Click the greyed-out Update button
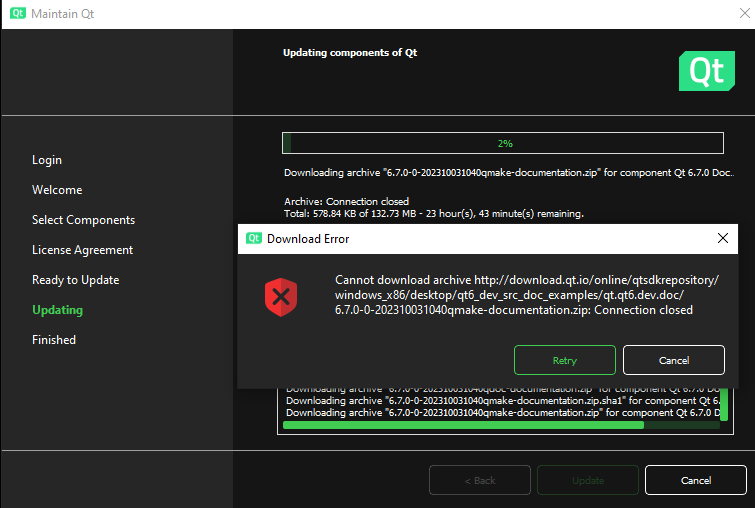This screenshot has width=755, height=508. (x=587, y=480)
